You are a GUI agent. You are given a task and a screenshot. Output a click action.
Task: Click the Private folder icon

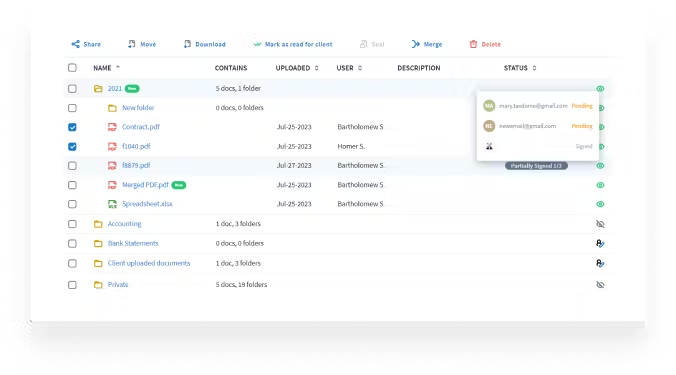[x=98, y=285]
